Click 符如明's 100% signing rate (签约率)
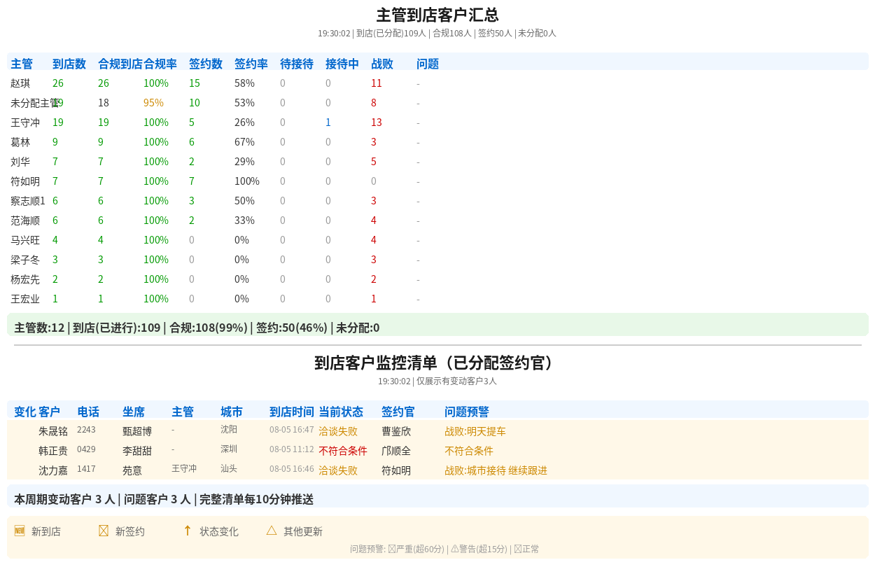The width and height of the screenshot is (875, 588). point(247,181)
